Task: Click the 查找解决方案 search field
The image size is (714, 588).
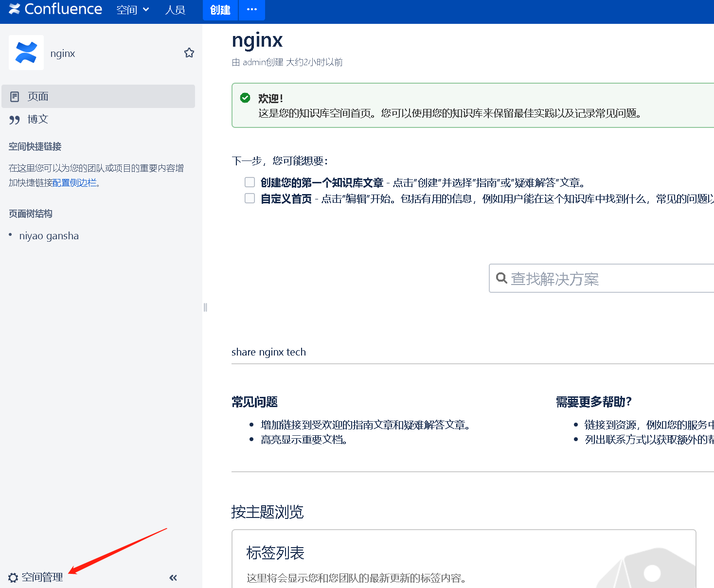Action: pos(602,278)
